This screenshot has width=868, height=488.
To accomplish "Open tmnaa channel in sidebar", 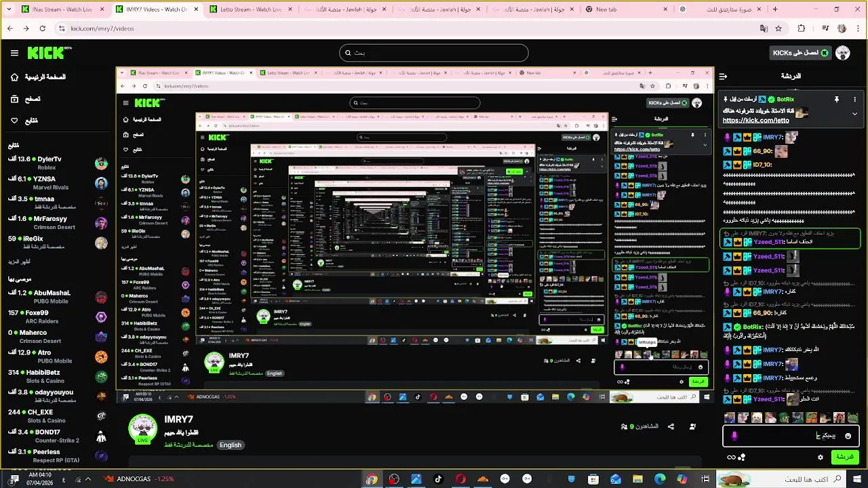I will [58, 203].
